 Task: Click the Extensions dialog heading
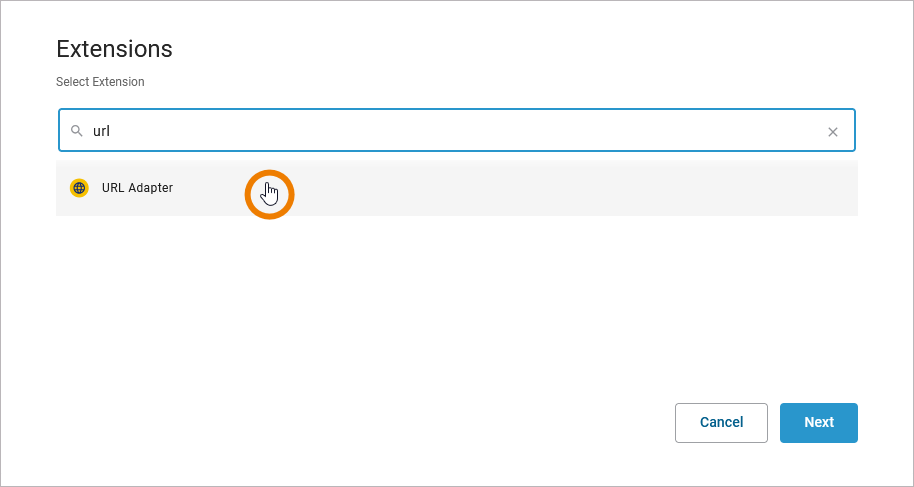coord(114,49)
